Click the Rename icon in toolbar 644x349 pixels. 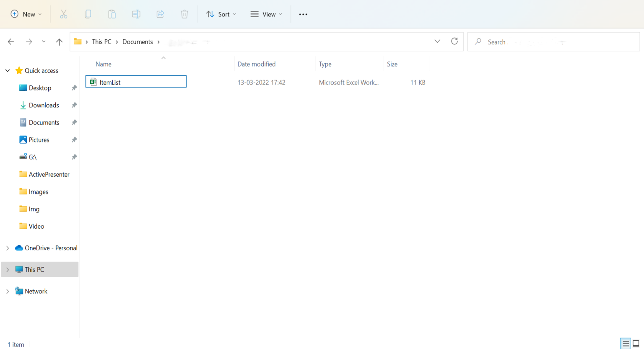[x=136, y=14]
